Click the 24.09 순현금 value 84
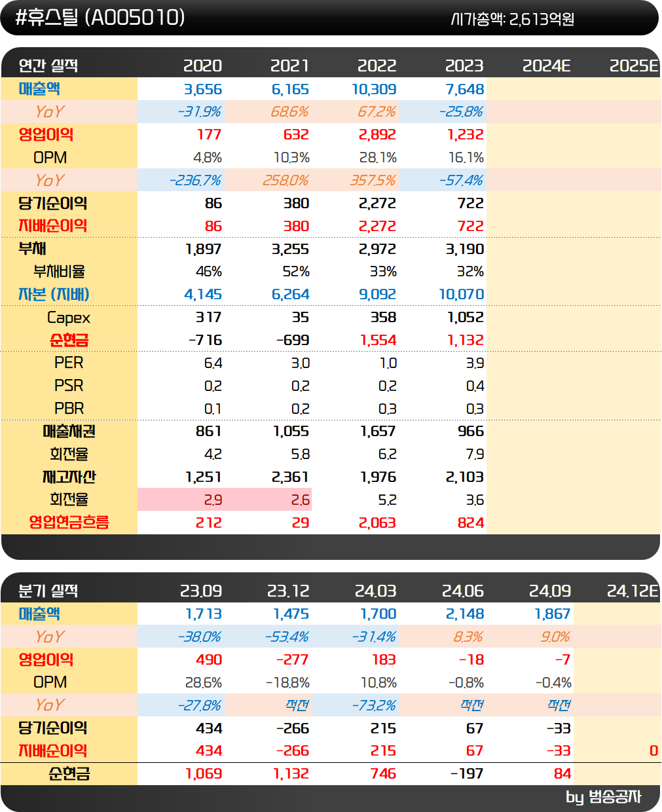 click(x=562, y=774)
